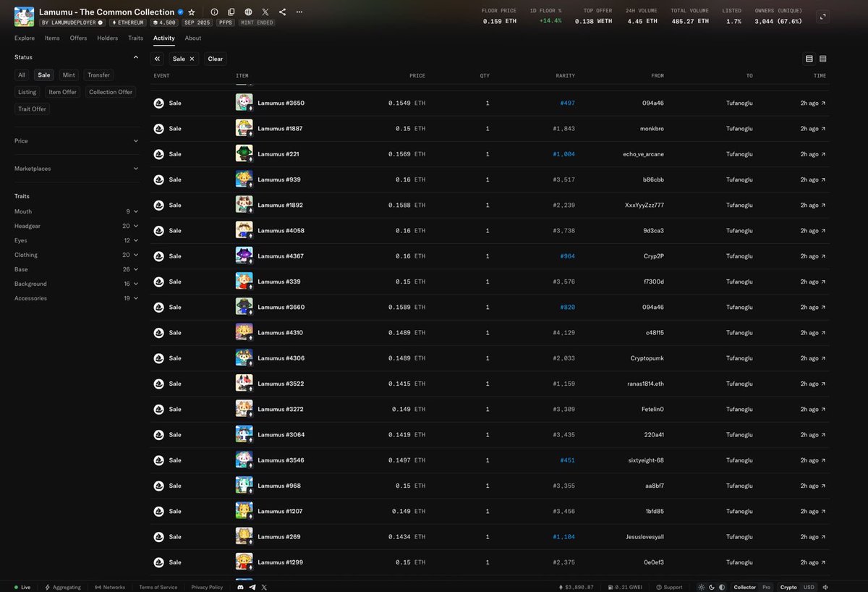The width and height of the screenshot is (868, 592).
Task: Toggle the Sale status filter
Action: pos(44,75)
